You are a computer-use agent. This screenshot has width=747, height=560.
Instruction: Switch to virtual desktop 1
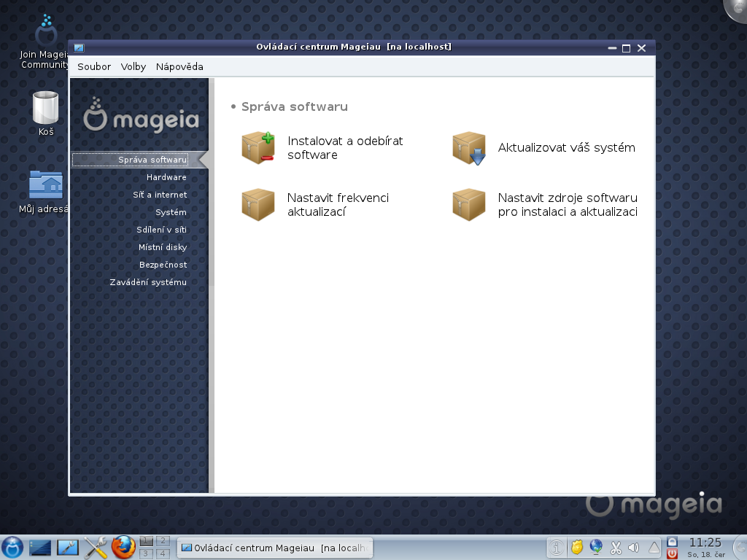(147, 541)
